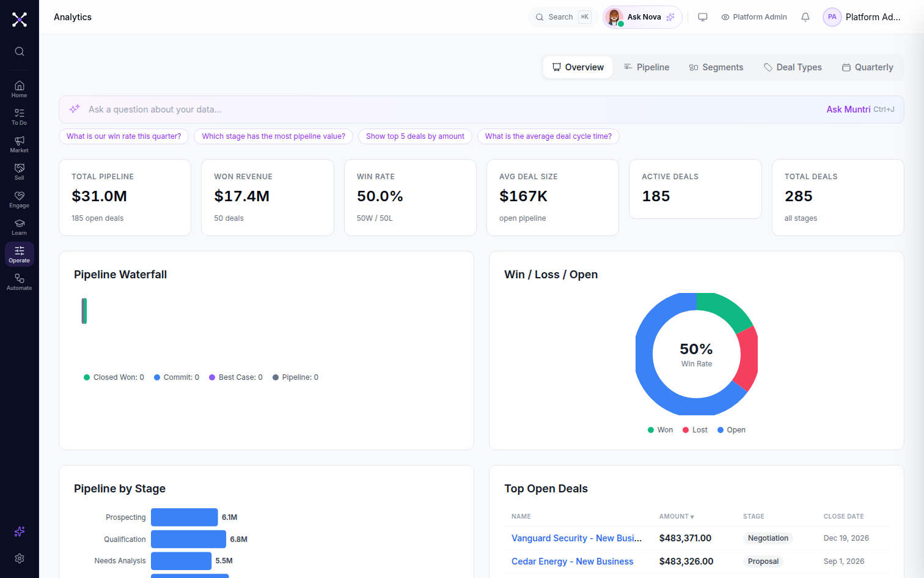Viewport: 924px width, 578px height.
Task: Click the Needs Analysis 5.5M bar
Action: (182, 561)
